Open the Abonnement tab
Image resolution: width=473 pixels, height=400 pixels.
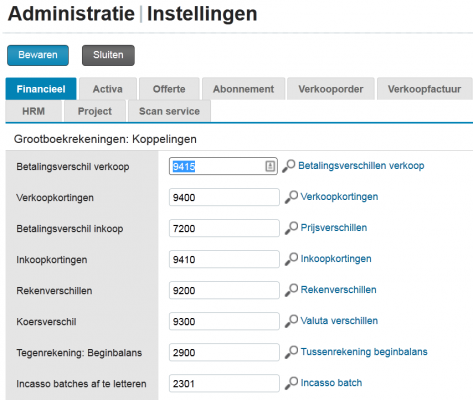(x=244, y=89)
